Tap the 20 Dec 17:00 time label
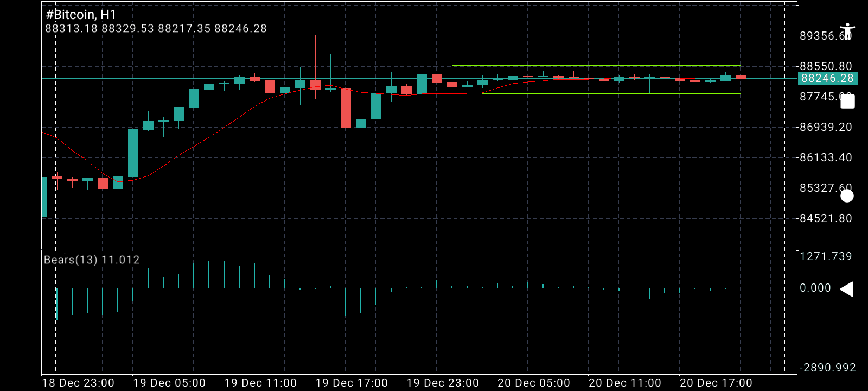The width and height of the screenshot is (868, 391). coord(716,383)
